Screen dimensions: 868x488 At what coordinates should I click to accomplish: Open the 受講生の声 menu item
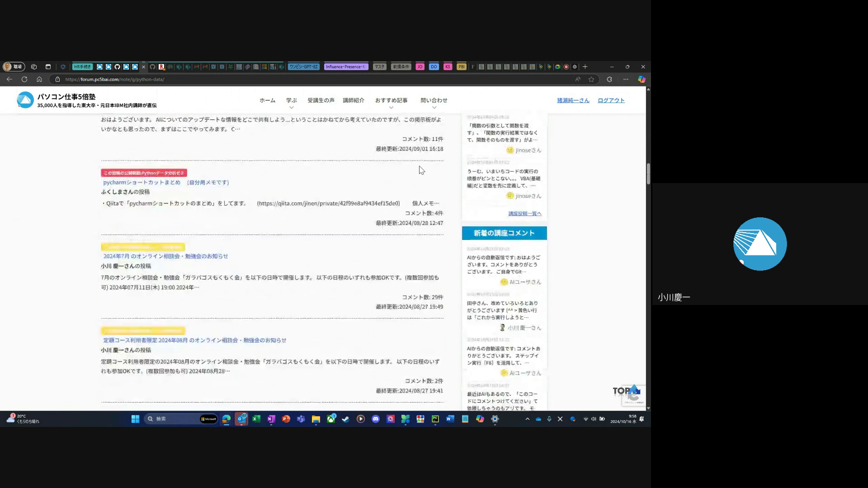pos(321,100)
